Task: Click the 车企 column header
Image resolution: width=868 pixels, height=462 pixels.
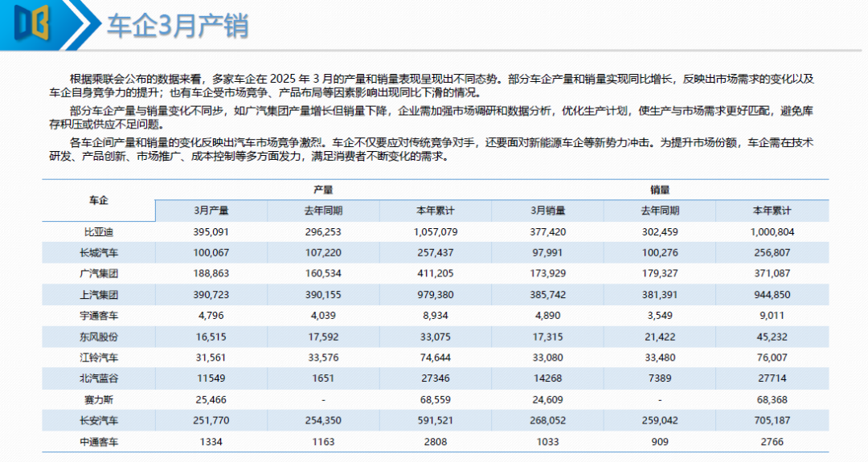Action: click(99, 200)
